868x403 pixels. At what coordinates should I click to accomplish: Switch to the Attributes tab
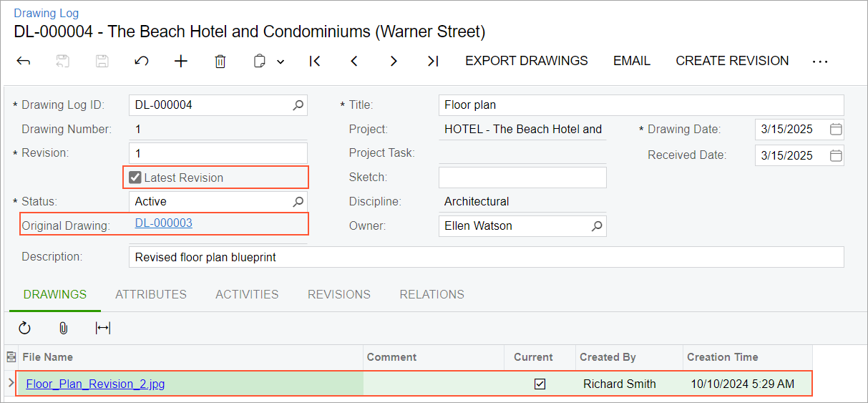[151, 294]
